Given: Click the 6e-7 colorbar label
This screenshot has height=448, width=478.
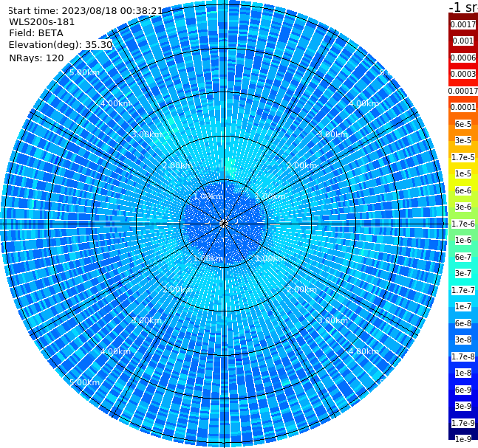Looking at the screenshot, I should click(x=463, y=257).
